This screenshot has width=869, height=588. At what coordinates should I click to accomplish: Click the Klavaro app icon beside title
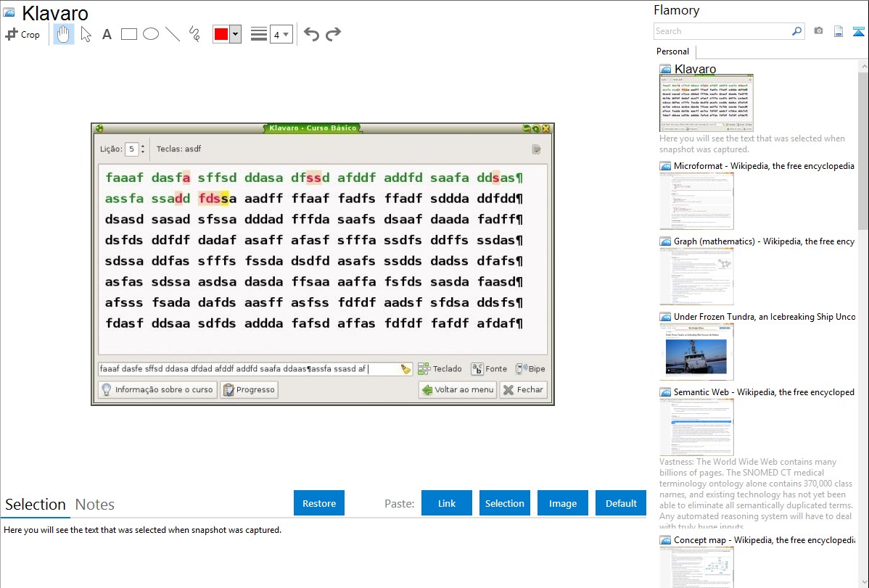(x=9, y=13)
